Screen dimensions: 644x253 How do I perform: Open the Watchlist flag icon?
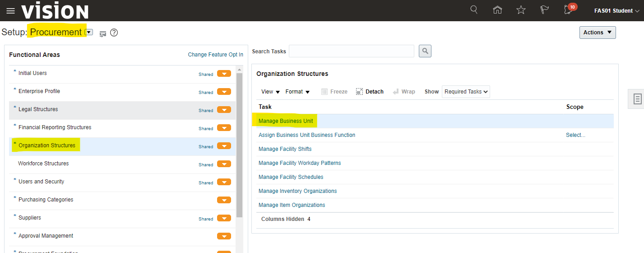[545, 10]
